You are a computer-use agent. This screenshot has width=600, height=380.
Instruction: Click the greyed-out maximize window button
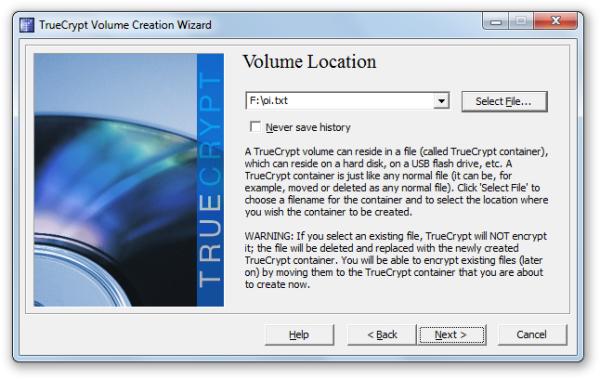coord(521,21)
